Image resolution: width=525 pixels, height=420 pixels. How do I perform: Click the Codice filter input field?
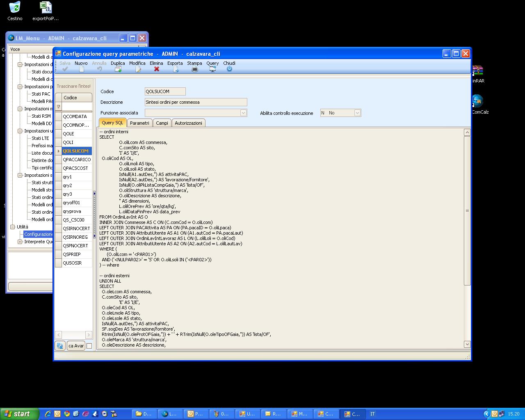pos(77,107)
